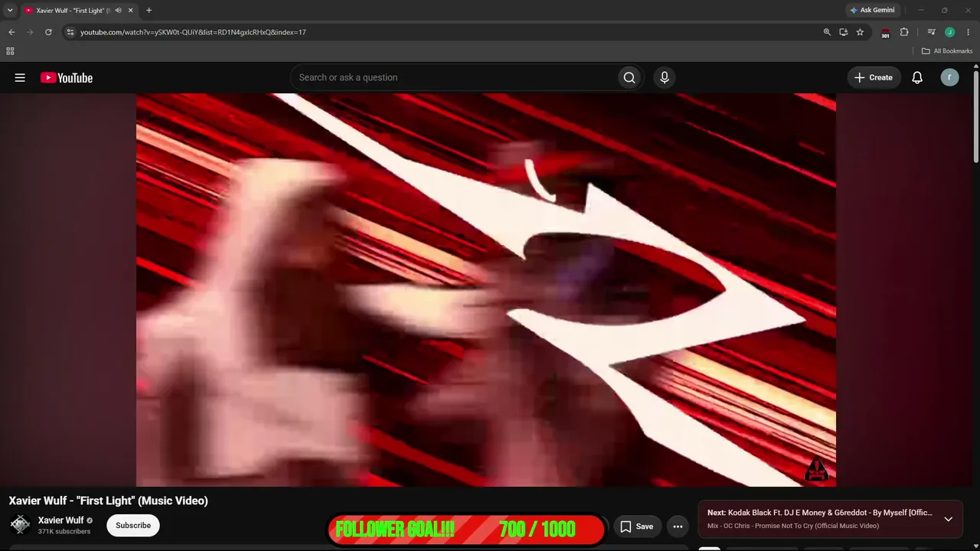Click the page vertical scrollbar
The height and width of the screenshot is (551, 980).
[975, 115]
